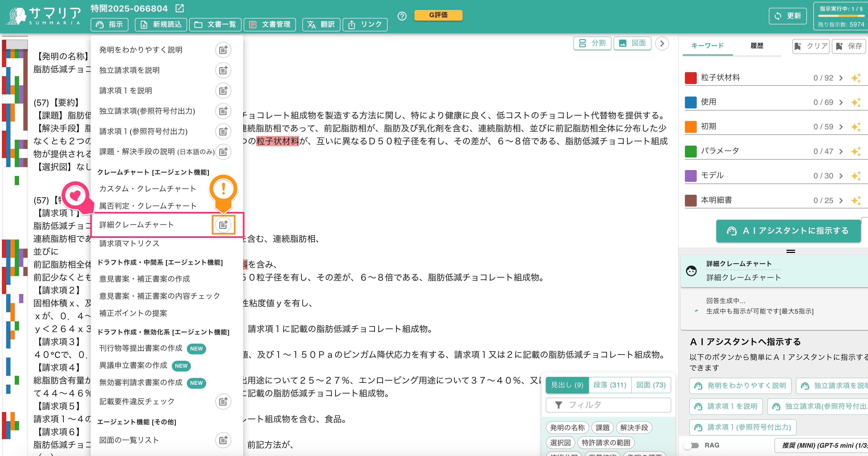Switch to 図面 (73) tab
This screenshot has height=456, width=868.
click(x=651, y=385)
